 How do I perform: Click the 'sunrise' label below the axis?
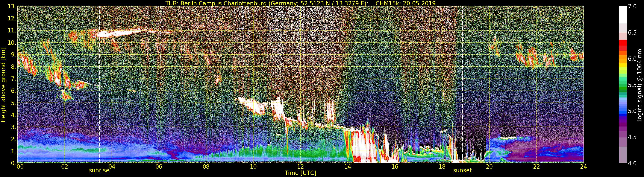click(99, 171)
